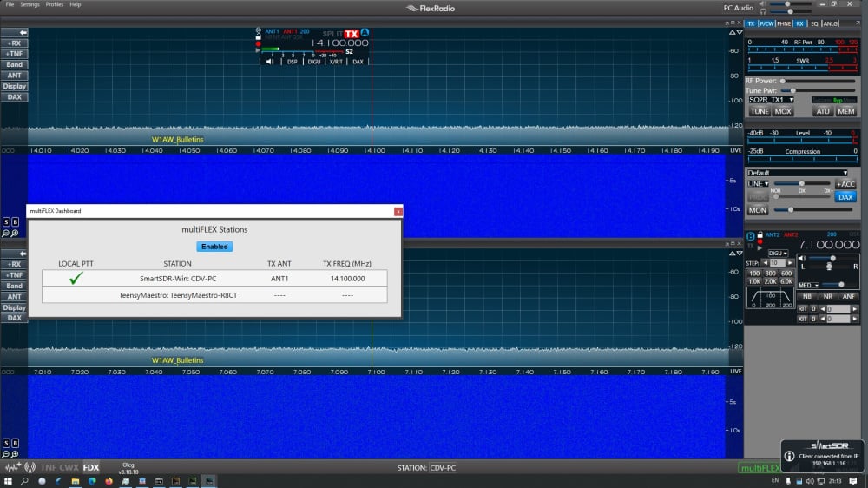The height and width of the screenshot is (488, 868).
Task: Click the upper panadapter S button
Action: [5, 222]
